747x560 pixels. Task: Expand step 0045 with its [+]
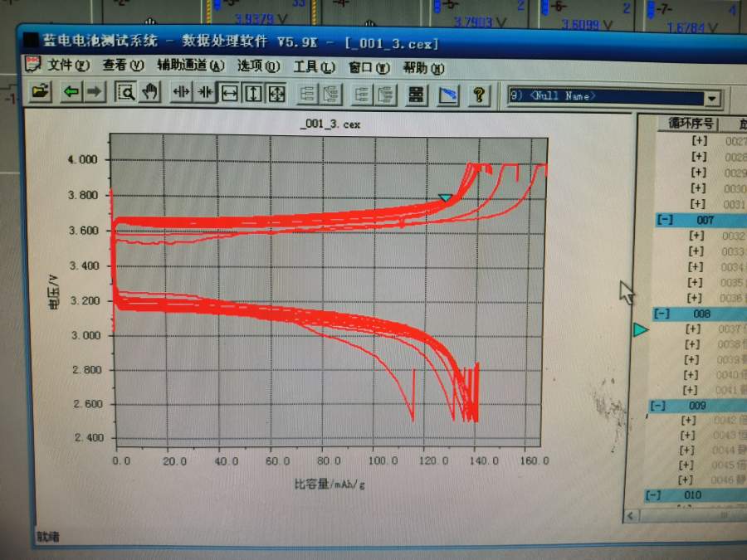point(686,465)
